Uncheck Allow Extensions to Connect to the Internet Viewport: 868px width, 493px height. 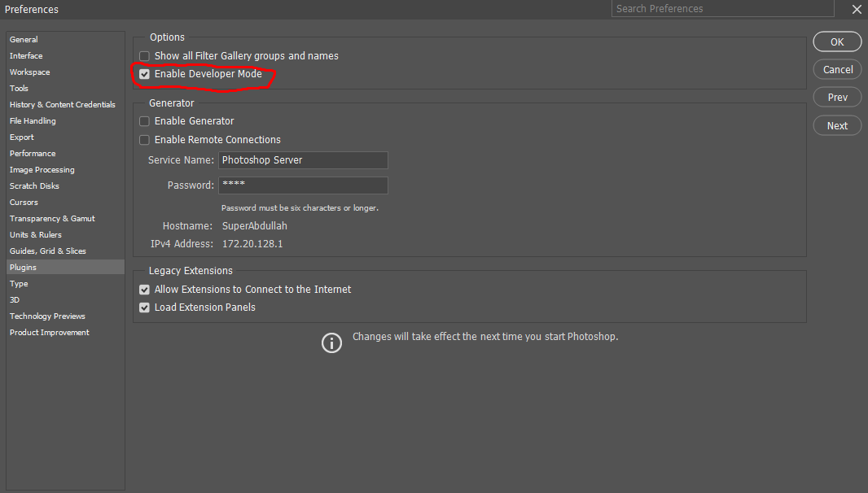[x=144, y=289]
